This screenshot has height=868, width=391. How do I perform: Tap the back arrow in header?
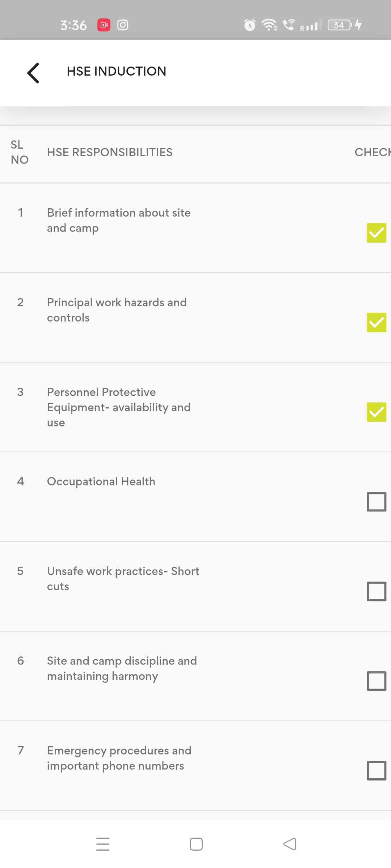(33, 73)
